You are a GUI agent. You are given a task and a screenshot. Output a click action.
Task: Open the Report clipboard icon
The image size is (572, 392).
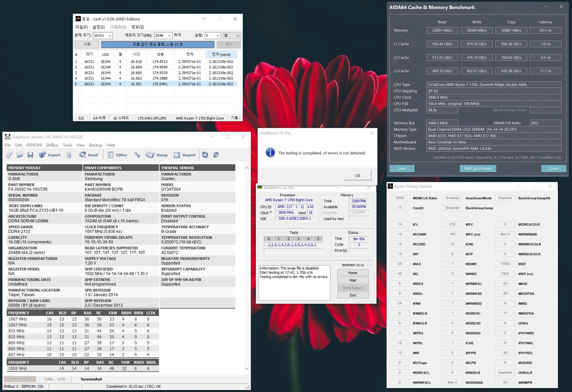185,155
